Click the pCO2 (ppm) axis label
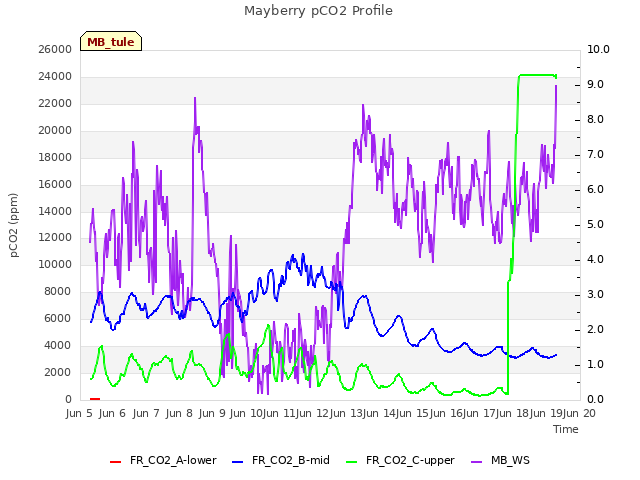The image size is (640, 480). click(x=13, y=225)
